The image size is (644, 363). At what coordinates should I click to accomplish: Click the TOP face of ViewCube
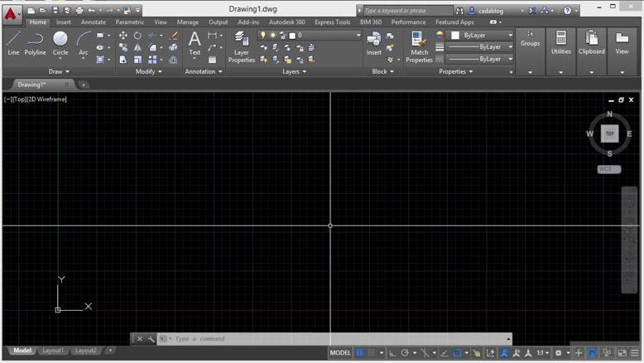[609, 133]
